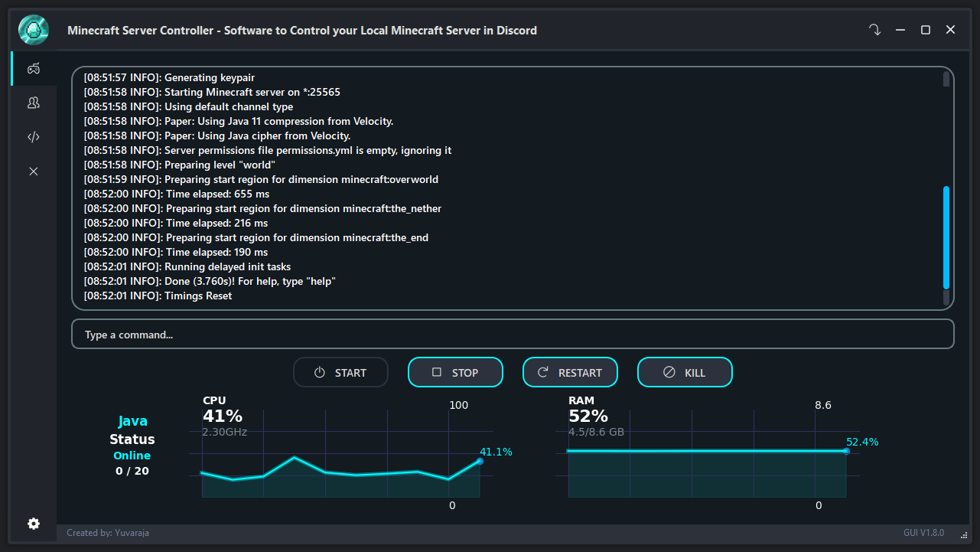980x552 pixels.
Task: Select the CPU 41% usage label
Action: pyautogui.click(x=223, y=416)
